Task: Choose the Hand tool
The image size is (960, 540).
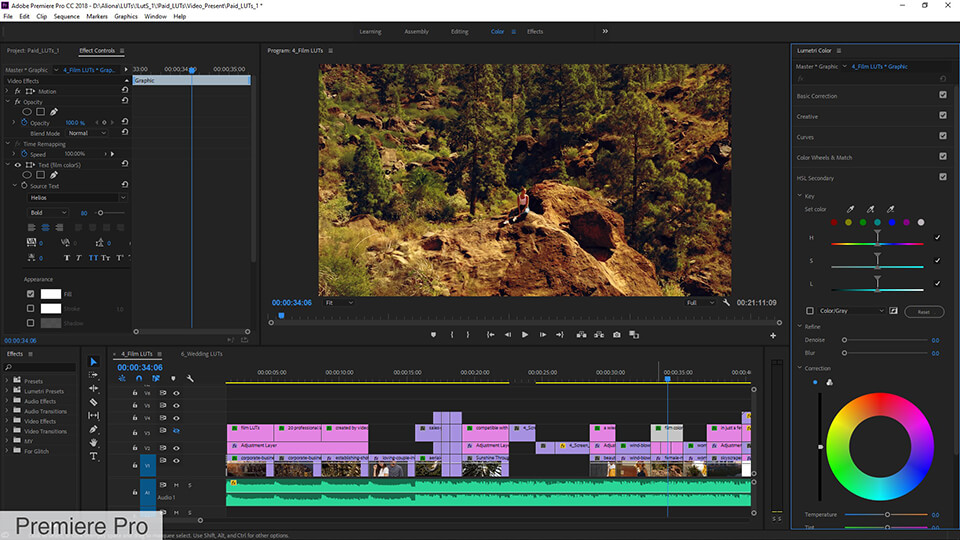Action: click(x=94, y=442)
